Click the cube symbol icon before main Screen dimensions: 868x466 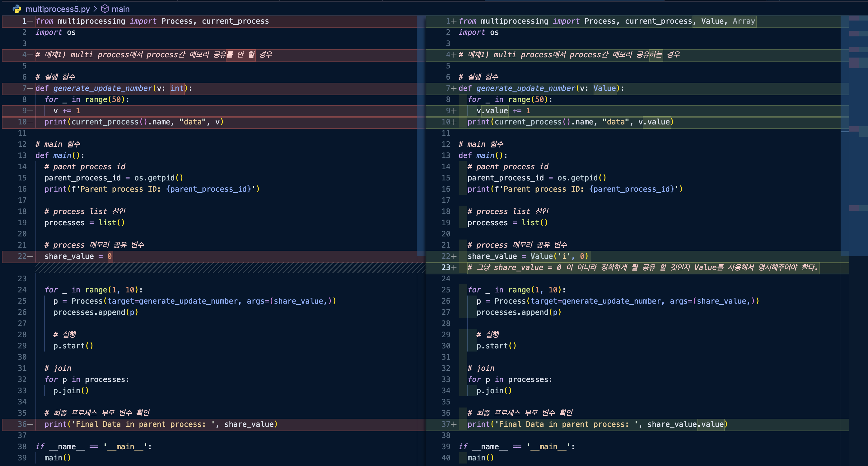105,9
